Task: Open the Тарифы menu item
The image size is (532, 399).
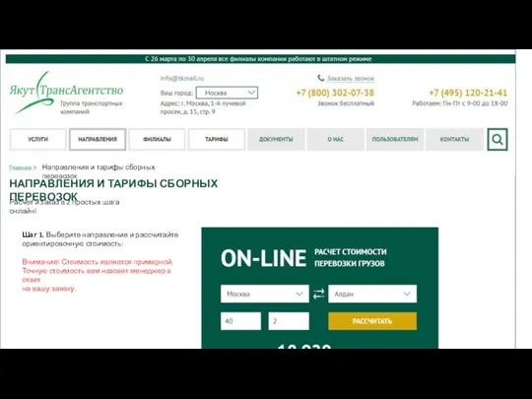Action: click(217, 139)
